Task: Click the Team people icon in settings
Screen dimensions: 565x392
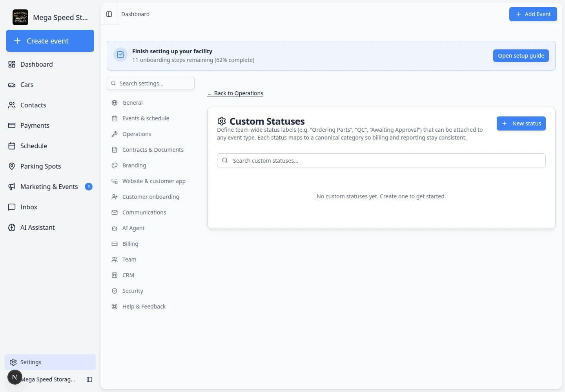Action: pyautogui.click(x=115, y=260)
